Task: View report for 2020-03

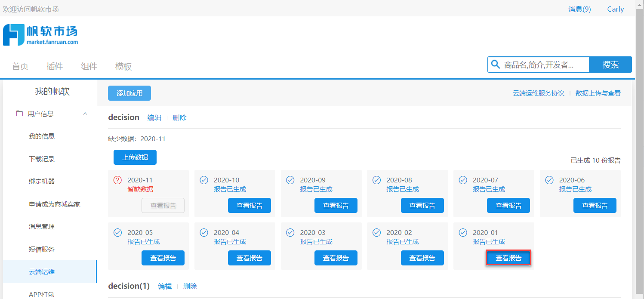Action: (336, 258)
